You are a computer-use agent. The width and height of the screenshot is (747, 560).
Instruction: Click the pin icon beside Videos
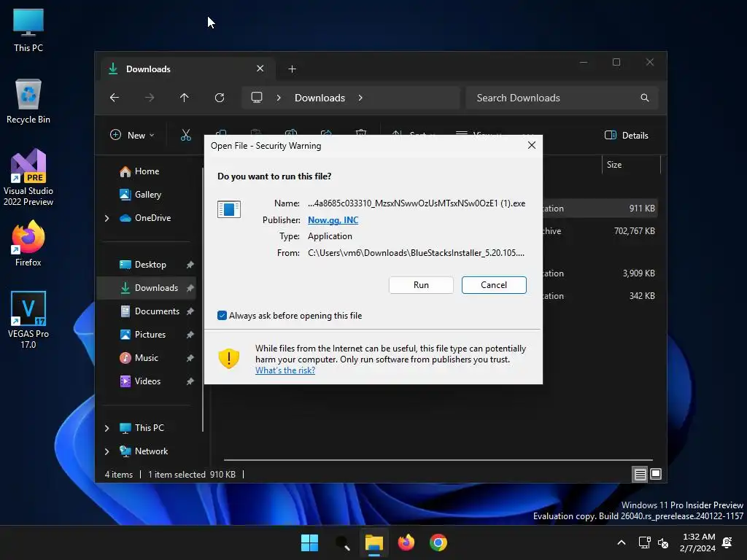(x=190, y=381)
